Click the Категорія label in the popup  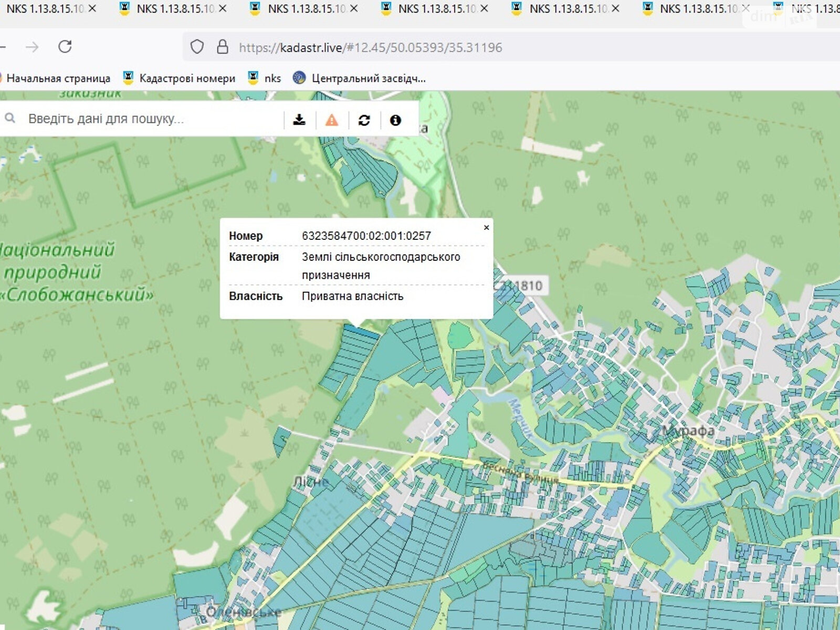(x=254, y=257)
